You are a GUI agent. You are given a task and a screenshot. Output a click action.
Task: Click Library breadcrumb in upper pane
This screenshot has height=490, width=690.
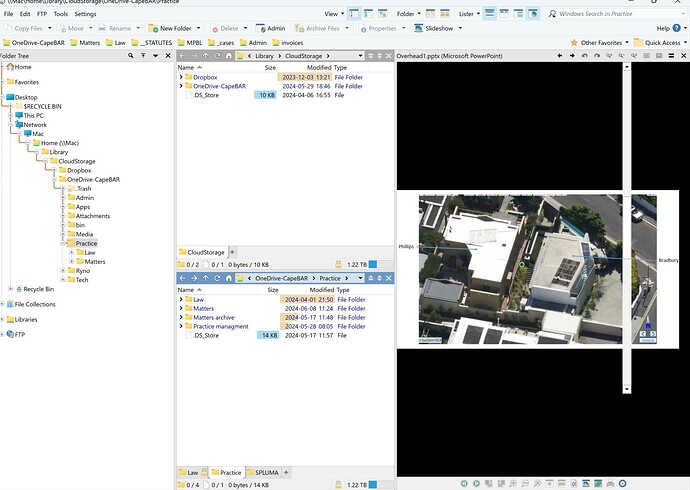(264, 56)
